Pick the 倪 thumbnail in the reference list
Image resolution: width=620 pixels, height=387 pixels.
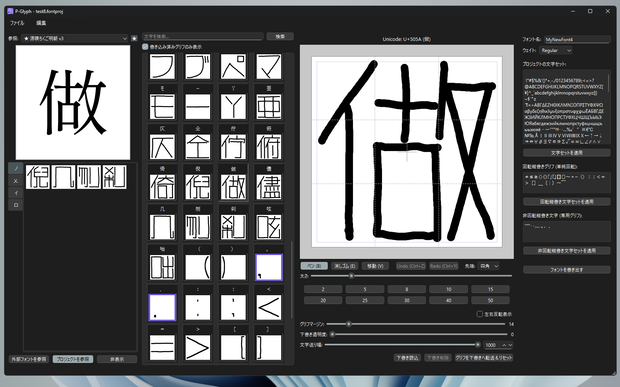click(x=38, y=177)
